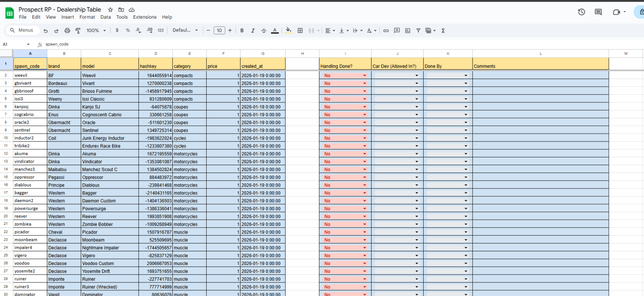This screenshot has height=296, width=644.
Task: Open the File menu
Action: [23, 17]
